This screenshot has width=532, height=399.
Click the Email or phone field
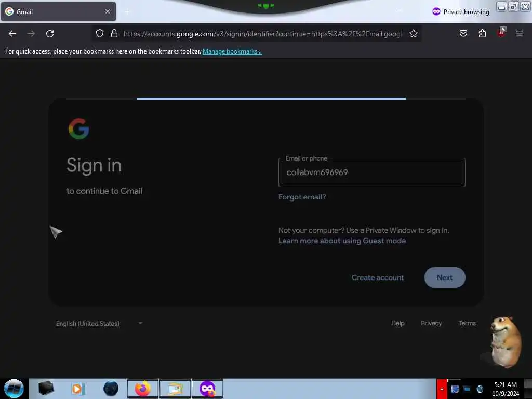[371, 172]
